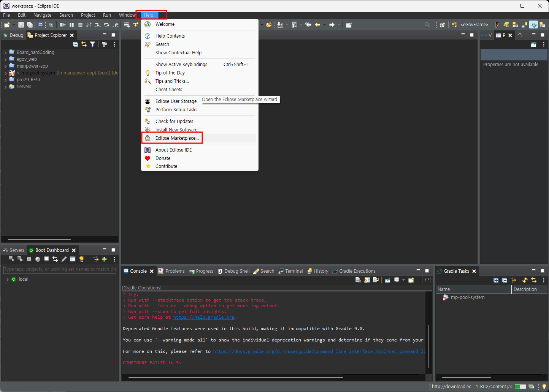Open the Back history dropdown arrow
549x392 pixels.
point(324,25)
